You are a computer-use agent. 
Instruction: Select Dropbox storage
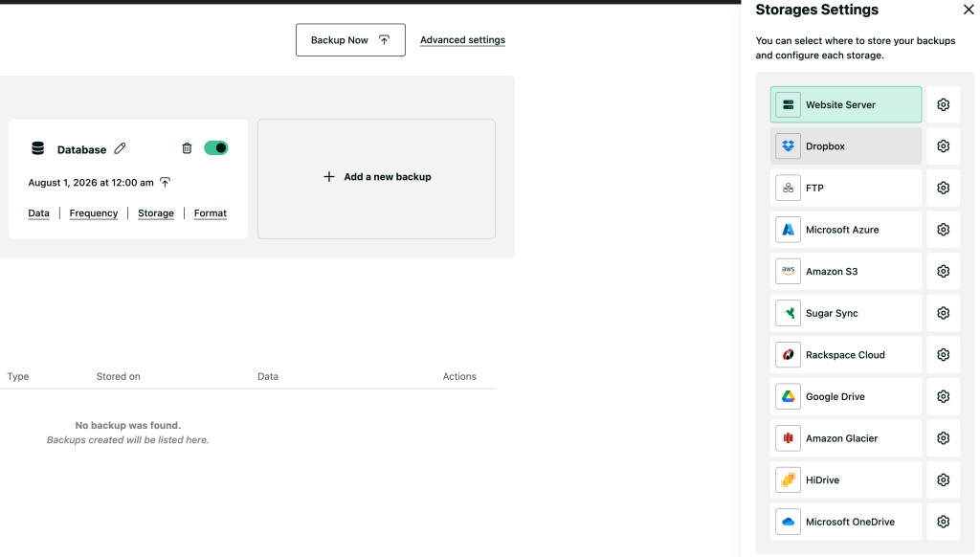[846, 146]
